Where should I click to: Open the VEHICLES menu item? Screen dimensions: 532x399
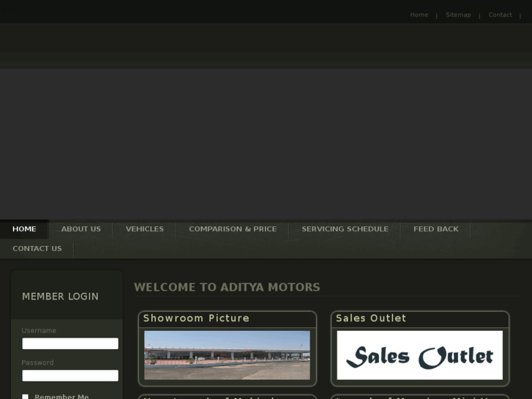click(145, 229)
